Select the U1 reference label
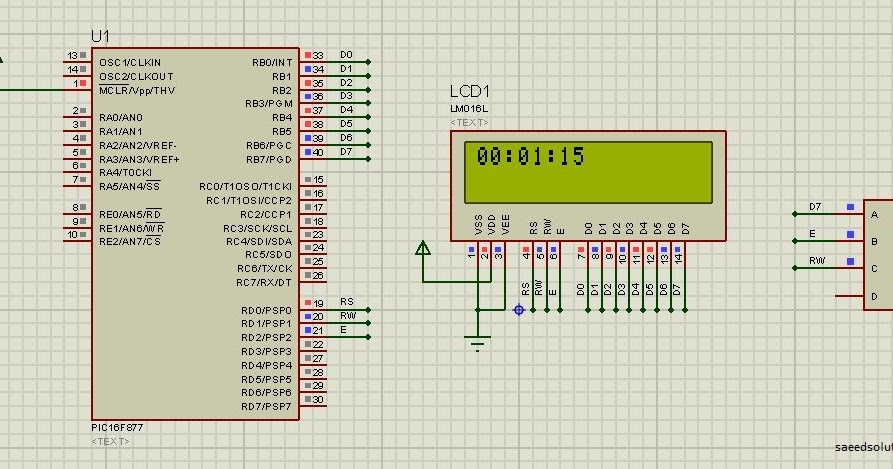The image size is (893, 469). click(100, 36)
